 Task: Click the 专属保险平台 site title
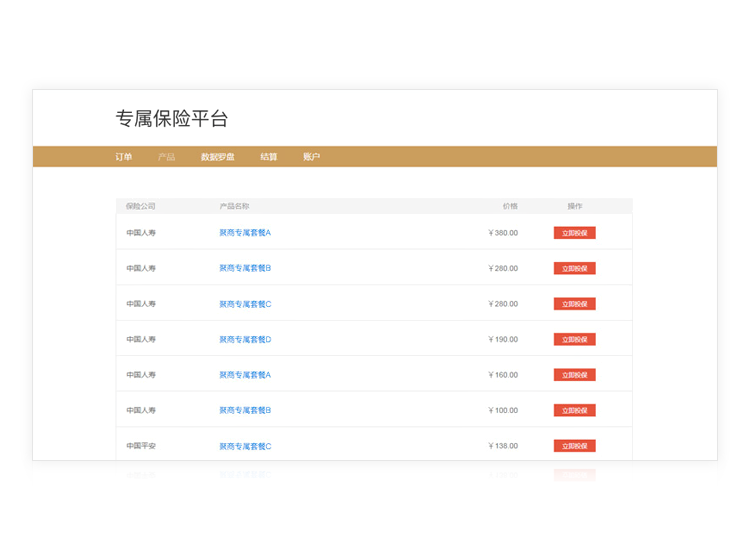(x=172, y=119)
